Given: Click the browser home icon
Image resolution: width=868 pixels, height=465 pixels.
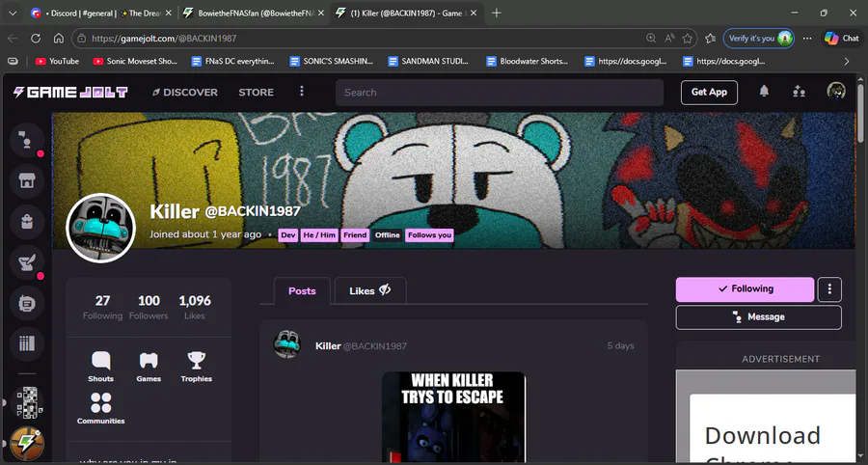Looking at the screenshot, I should pos(59,39).
